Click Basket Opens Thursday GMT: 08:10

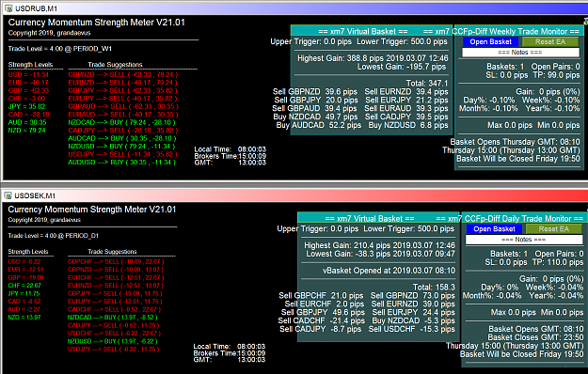(x=515, y=142)
